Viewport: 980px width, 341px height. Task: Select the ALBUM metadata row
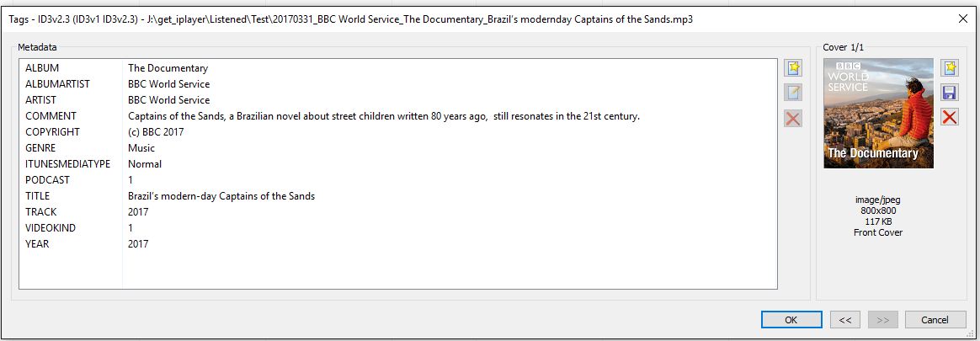(x=398, y=68)
